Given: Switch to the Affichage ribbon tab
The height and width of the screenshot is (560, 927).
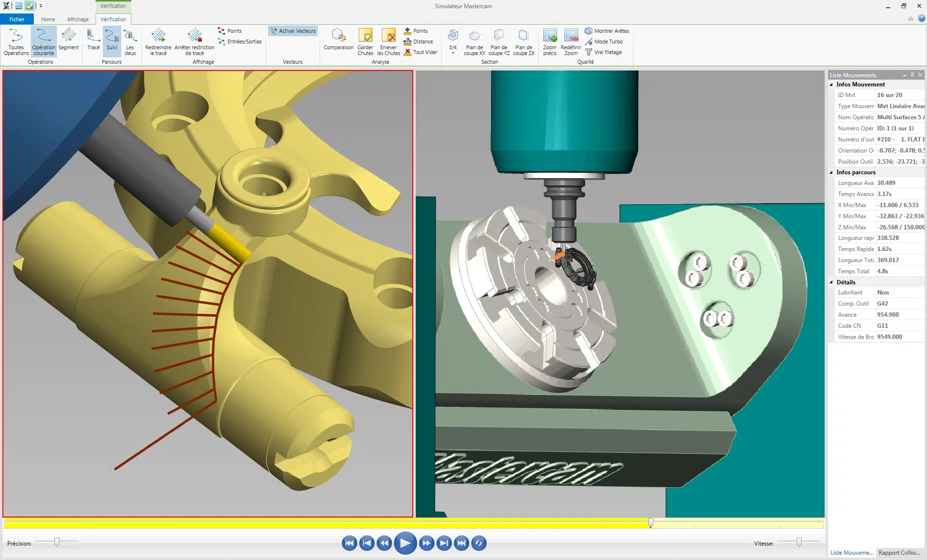Looking at the screenshot, I should [78, 19].
